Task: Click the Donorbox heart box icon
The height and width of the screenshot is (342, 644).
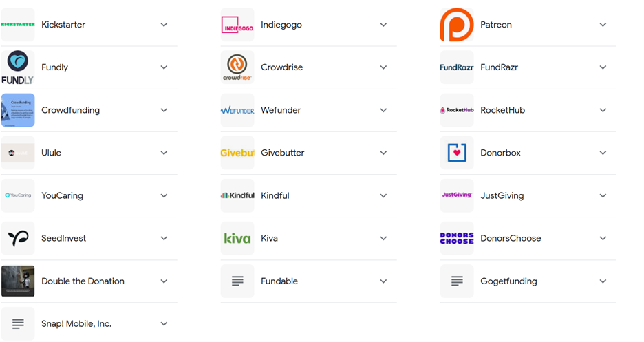Action: click(457, 153)
